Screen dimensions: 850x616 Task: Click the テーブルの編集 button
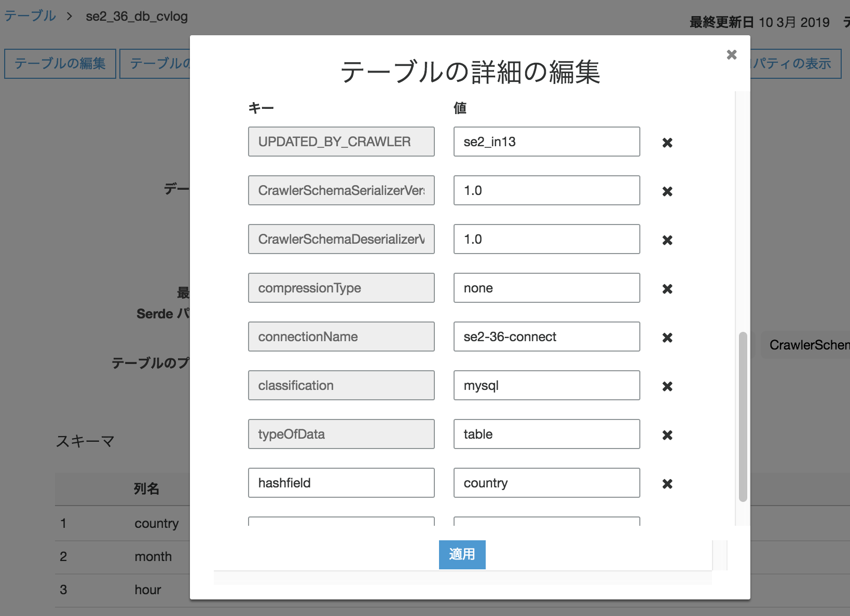60,63
